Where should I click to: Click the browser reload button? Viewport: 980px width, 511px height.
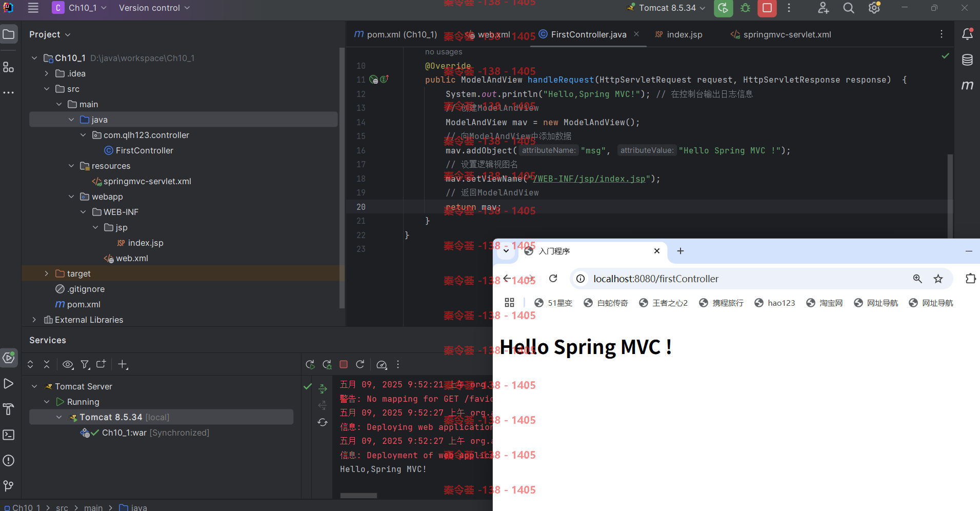[x=553, y=279]
